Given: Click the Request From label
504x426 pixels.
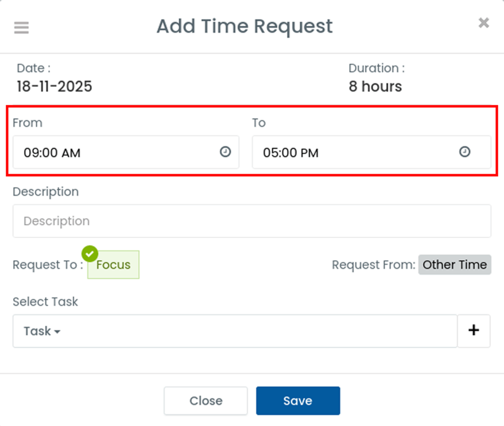Looking at the screenshot, I should (x=374, y=265).
